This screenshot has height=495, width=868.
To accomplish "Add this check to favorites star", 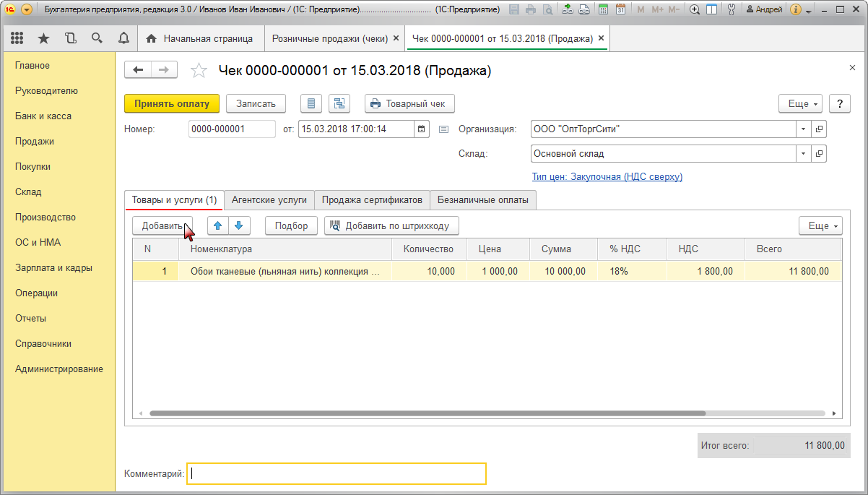I will (198, 70).
